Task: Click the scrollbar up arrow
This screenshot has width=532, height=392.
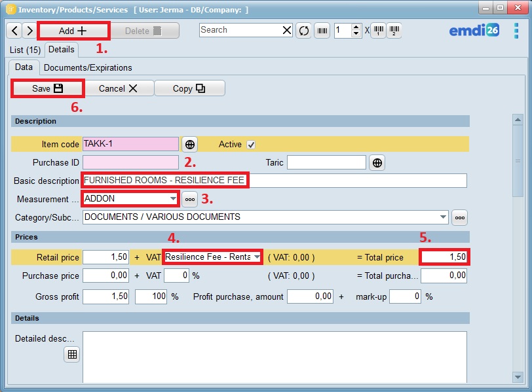Action: (518, 120)
